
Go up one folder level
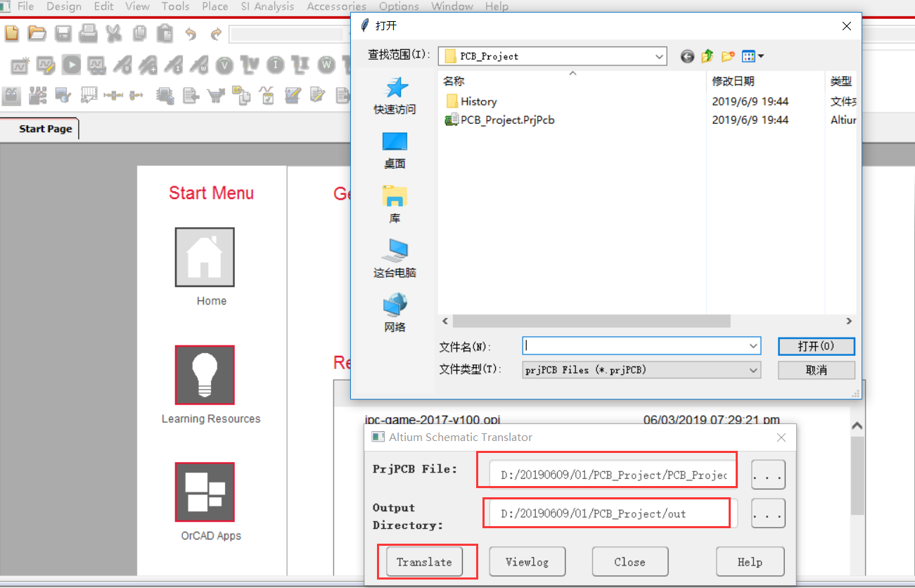708,56
